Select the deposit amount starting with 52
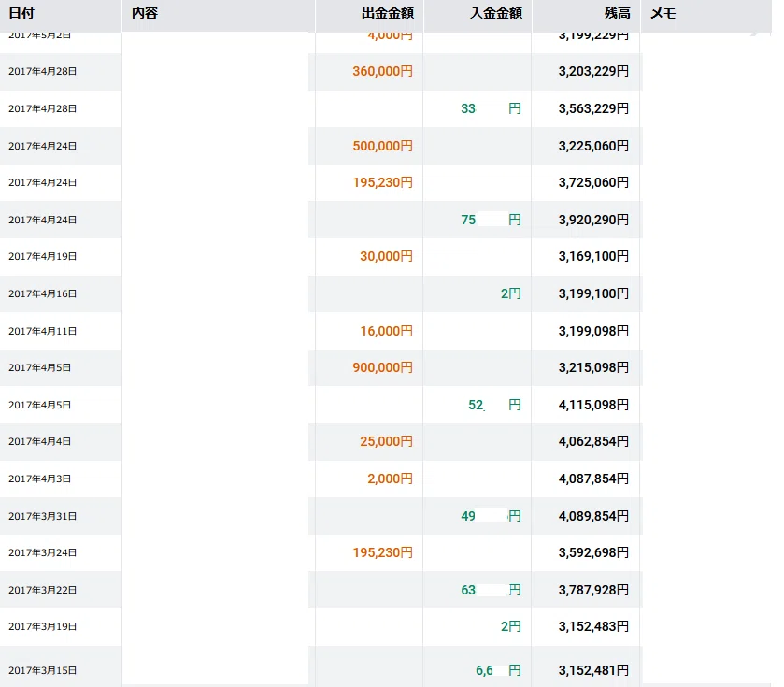Image resolution: width=784 pixels, height=687 pixels. click(x=494, y=405)
